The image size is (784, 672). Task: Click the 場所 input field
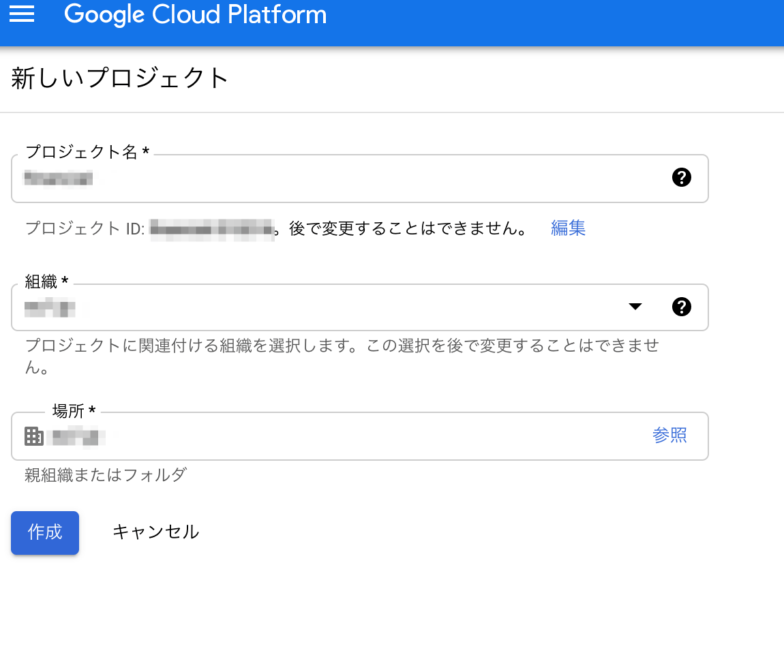pyautogui.click(x=359, y=436)
